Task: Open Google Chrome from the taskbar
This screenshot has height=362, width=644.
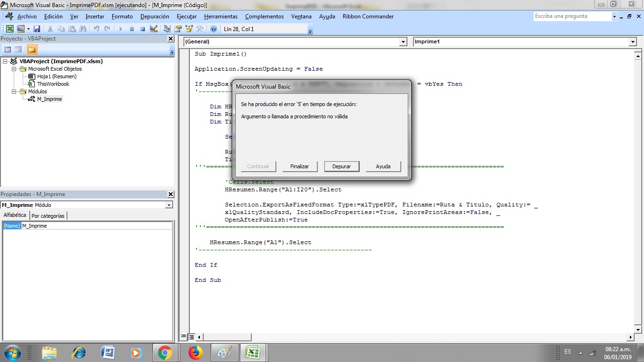Action: (x=165, y=353)
